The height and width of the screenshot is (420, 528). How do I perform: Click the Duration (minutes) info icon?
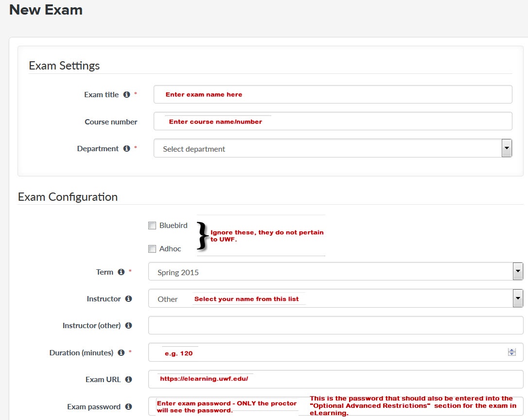click(x=121, y=353)
